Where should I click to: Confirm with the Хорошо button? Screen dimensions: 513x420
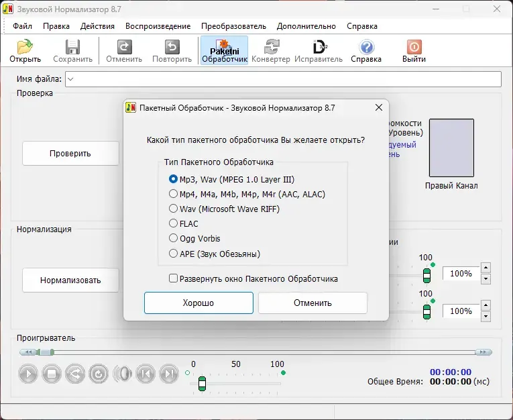click(x=198, y=303)
